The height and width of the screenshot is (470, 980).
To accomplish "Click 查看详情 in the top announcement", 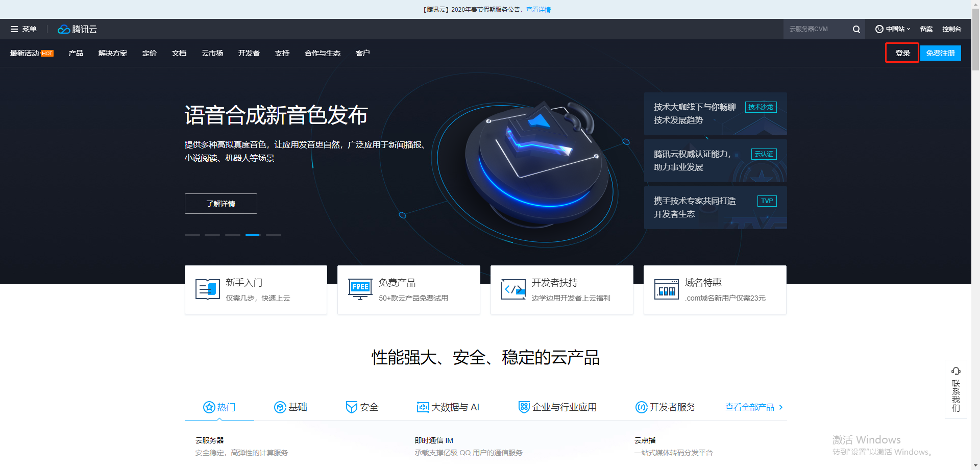I will (538, 10).
